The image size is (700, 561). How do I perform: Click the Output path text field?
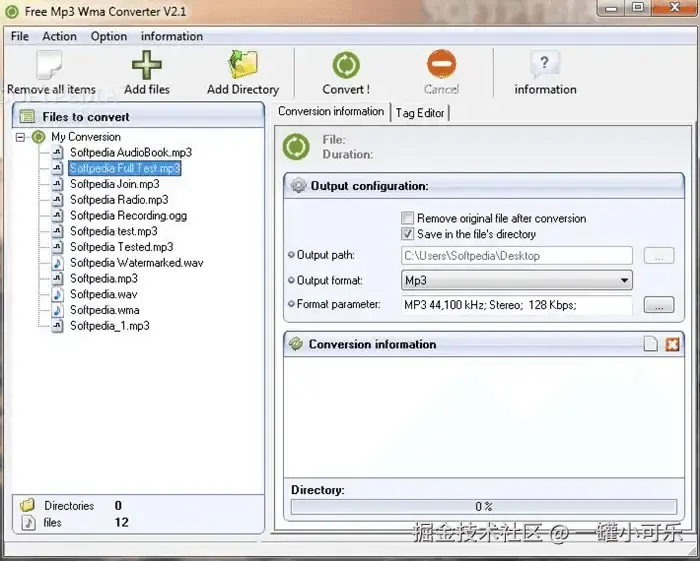click(517, 256)
